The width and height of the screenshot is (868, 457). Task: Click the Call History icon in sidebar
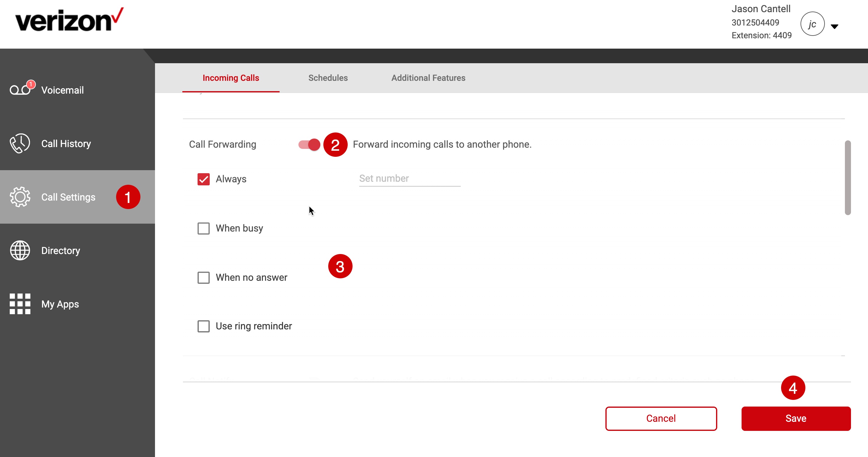pos(18,143)
